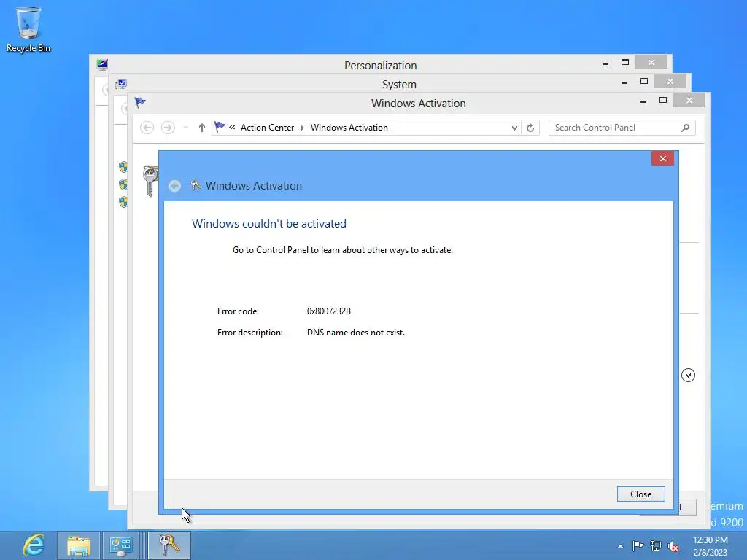Click the key icon in activation window
The image size is (747, 560).
point(150,181)
